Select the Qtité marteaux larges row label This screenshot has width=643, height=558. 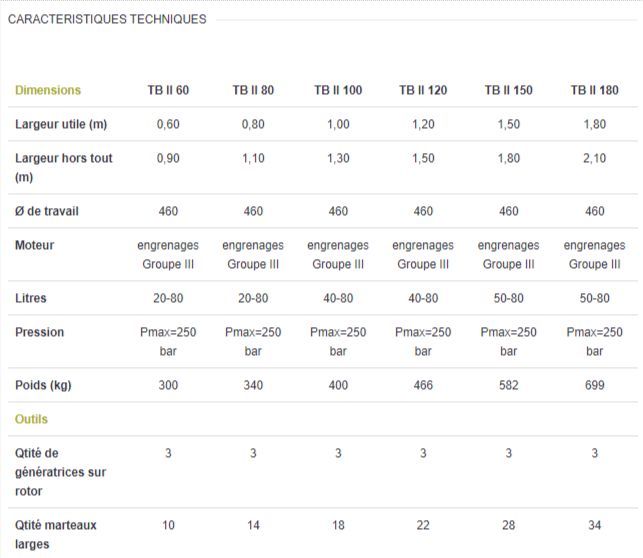click(x=56, y=534)
